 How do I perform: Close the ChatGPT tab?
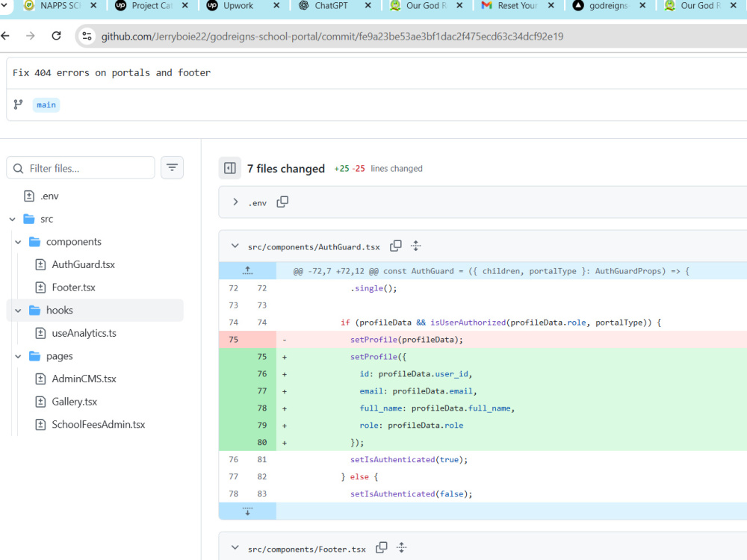[x=368, y=6]
